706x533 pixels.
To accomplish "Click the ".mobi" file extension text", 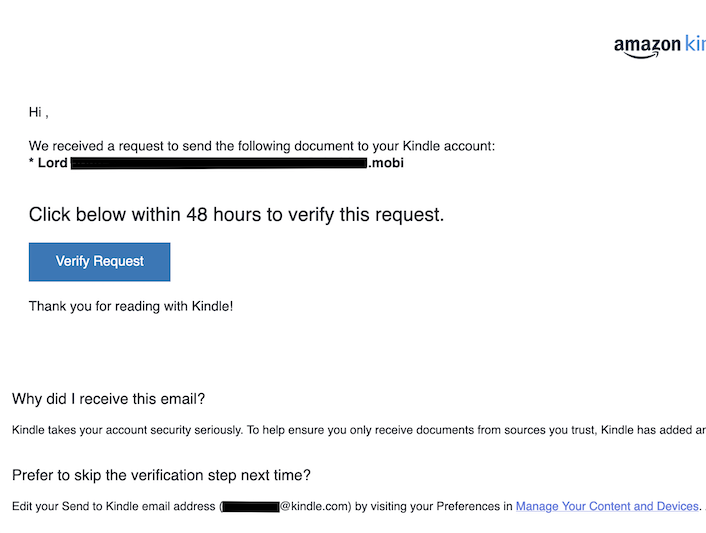I will (386, 162).
